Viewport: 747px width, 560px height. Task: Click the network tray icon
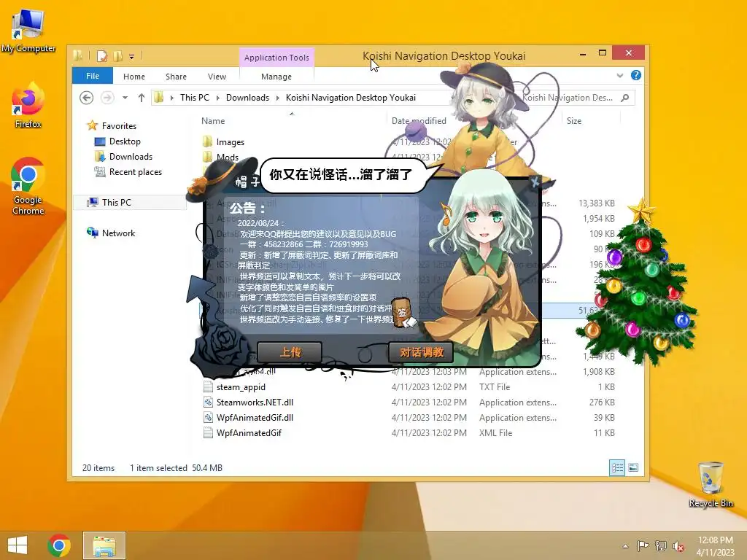click(x=660, y=546)
